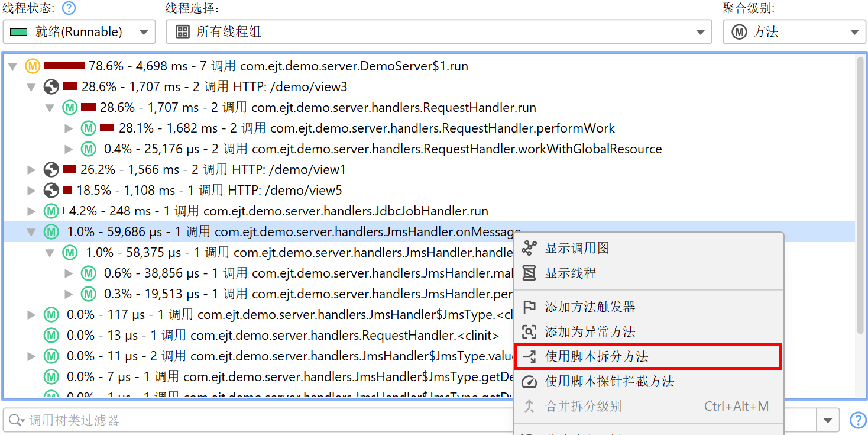
Task: Click the method icon of the 58,375 µs row
Action: tap(70, 252)
